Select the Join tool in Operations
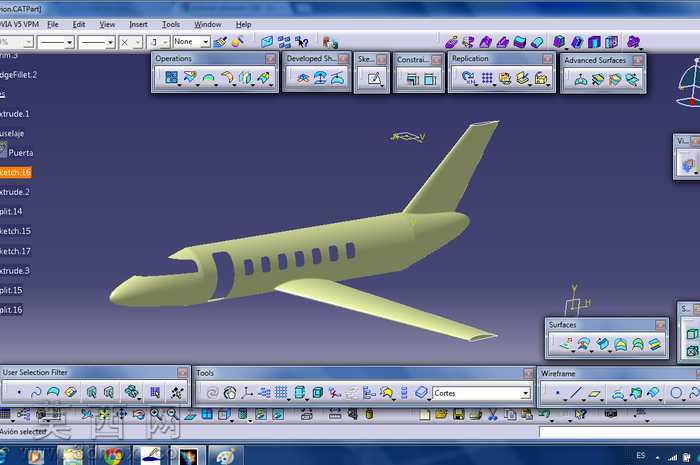700x465 pixels. pos(171,78)
